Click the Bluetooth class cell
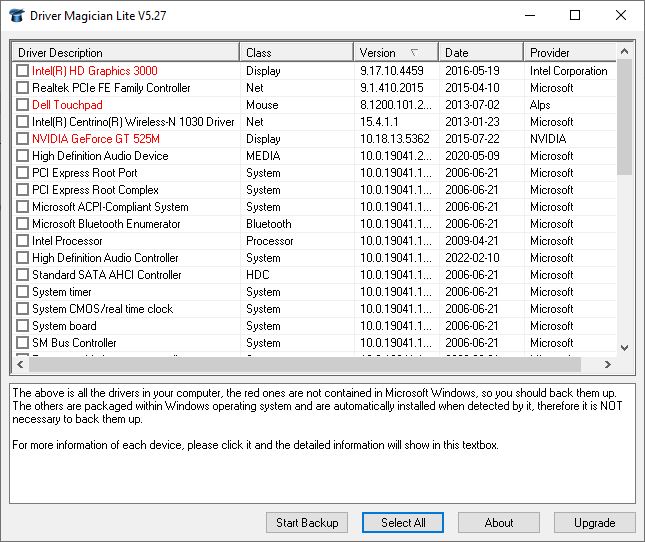This screenshot has height=542, width=645. 269,224
